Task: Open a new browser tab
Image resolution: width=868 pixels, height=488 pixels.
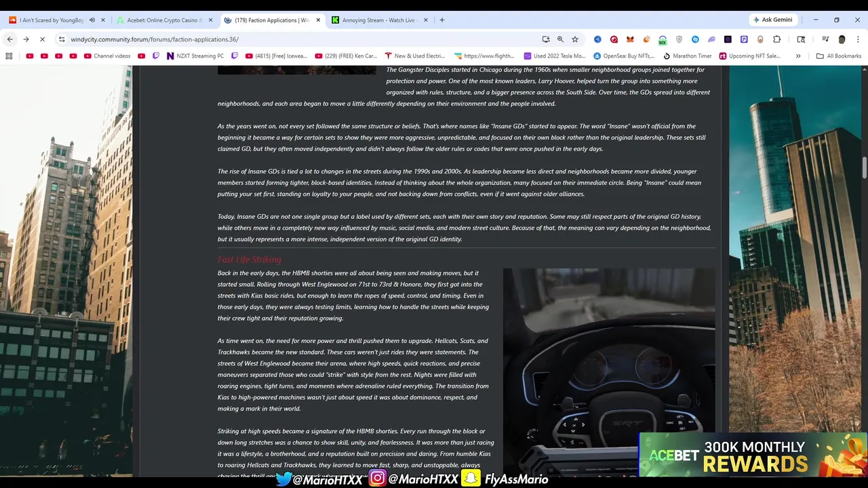Action: [442, 20]
